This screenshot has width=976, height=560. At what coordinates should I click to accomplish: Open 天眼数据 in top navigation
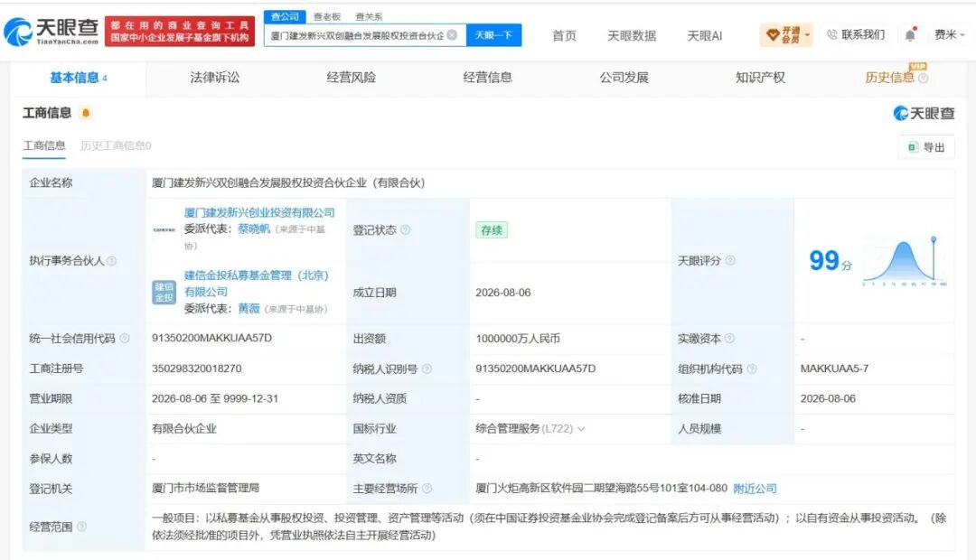click(632, 35)
